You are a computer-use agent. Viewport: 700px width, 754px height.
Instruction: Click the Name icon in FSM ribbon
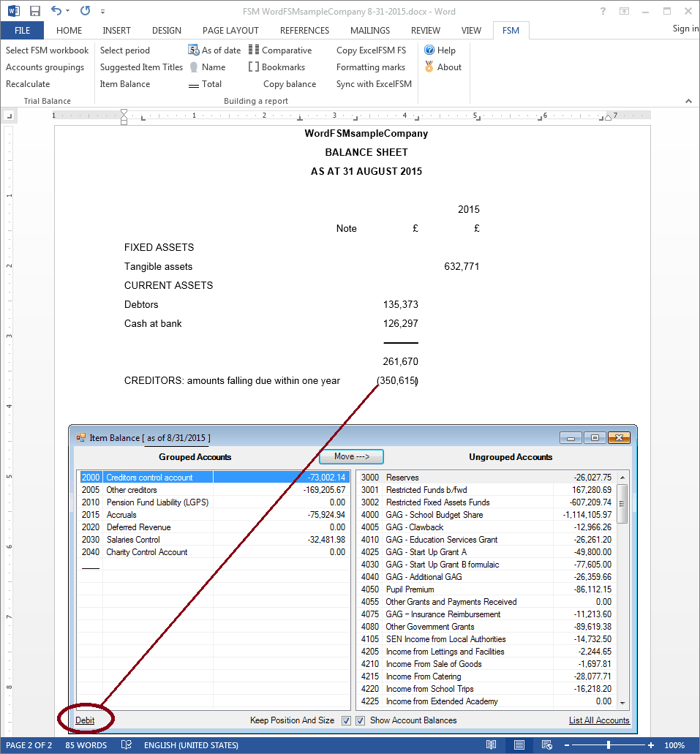pyautogui.click(x=193, y=67)
